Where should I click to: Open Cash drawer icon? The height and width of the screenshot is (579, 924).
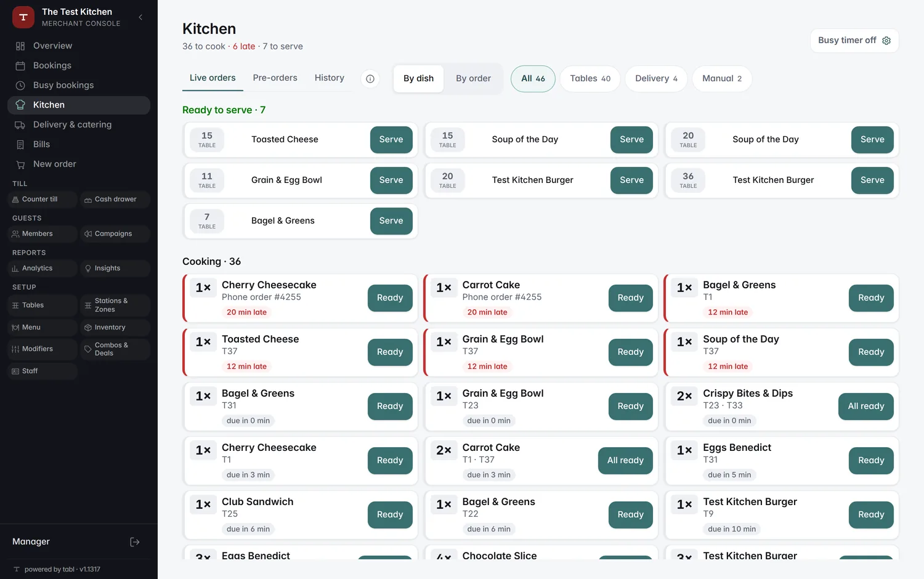[x=88, y=200]
